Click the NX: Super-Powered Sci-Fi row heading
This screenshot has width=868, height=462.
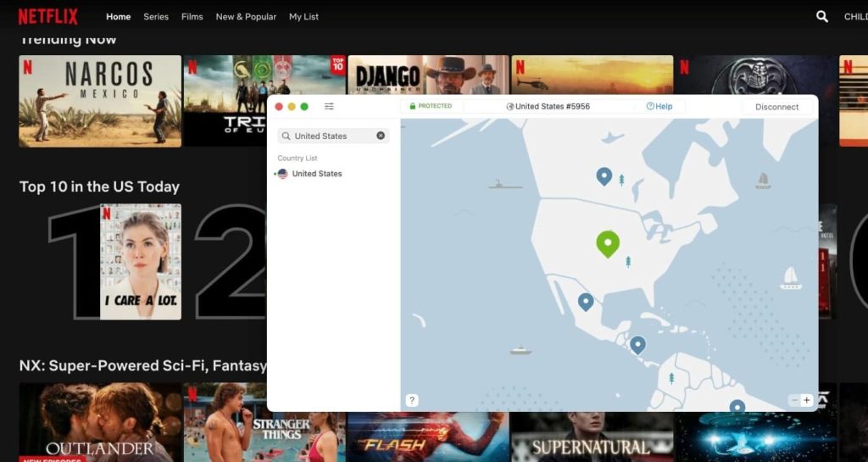(x=142, y=365)
